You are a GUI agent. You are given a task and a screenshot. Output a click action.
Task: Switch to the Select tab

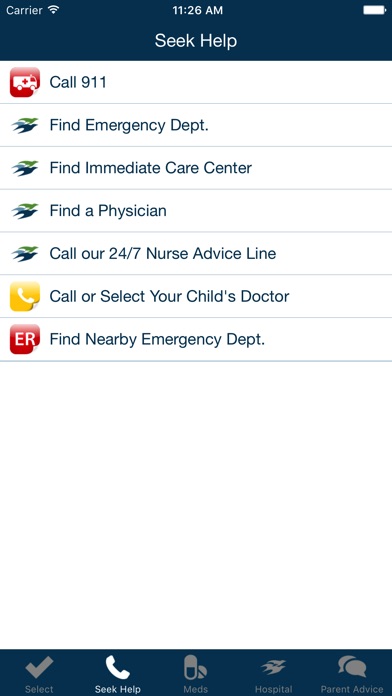(x=39, y=674)
